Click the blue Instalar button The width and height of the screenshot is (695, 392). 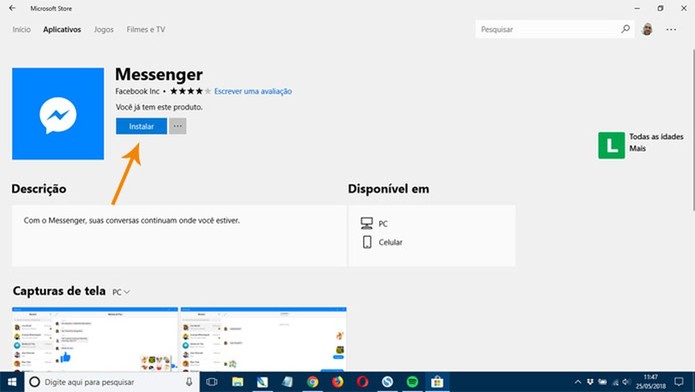pos(141,126)
